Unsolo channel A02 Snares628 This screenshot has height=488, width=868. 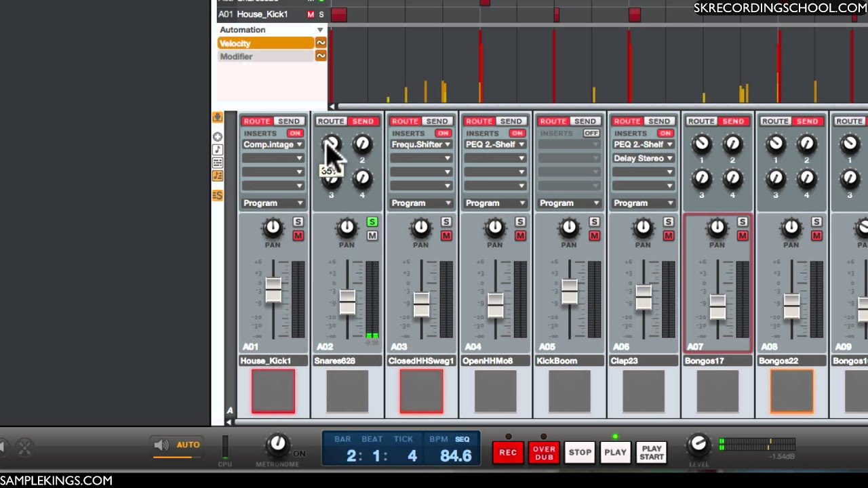point(372,222)
